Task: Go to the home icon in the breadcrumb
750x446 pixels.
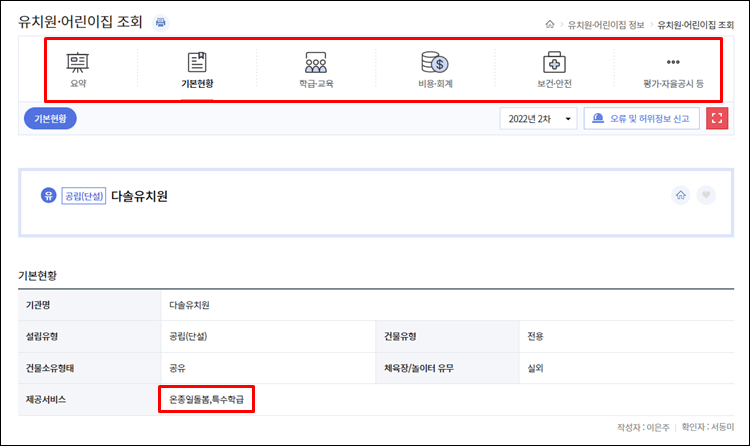Action: 550,24
